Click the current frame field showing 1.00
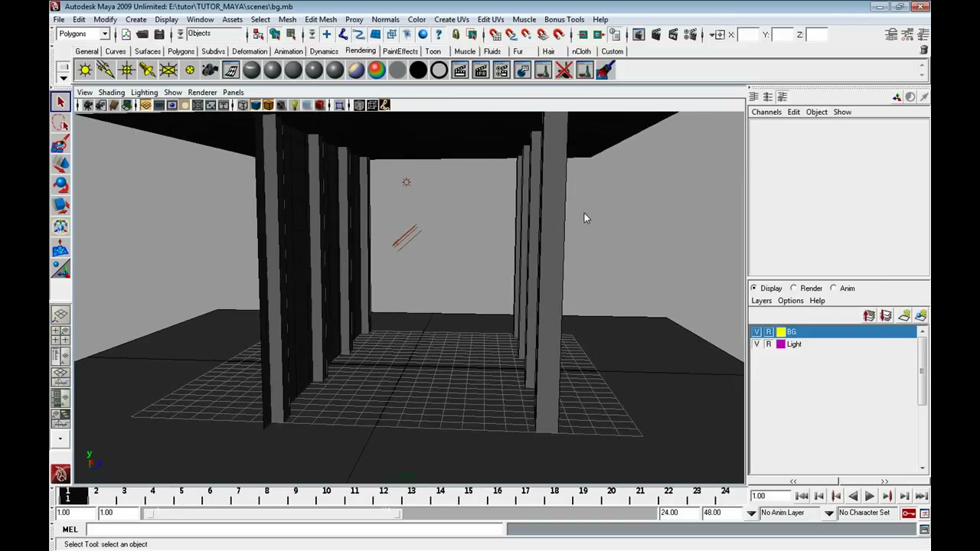The image size is (980, 551). click(771, 497)
